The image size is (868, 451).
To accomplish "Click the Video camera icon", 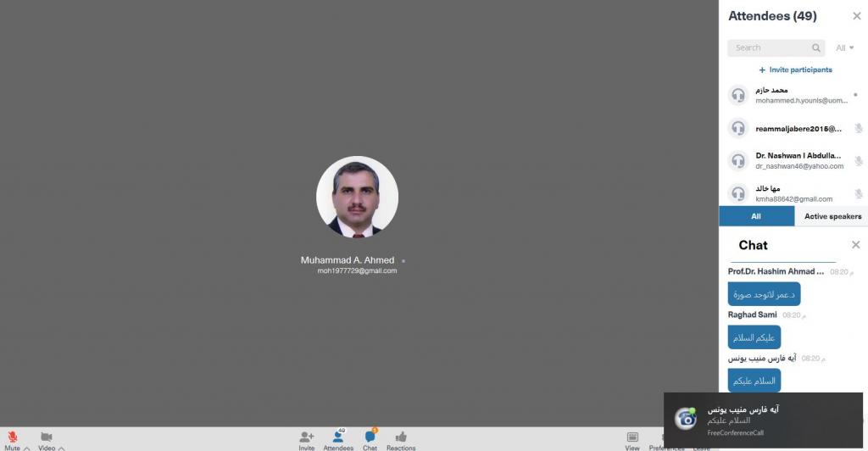I will pos(46,436).
